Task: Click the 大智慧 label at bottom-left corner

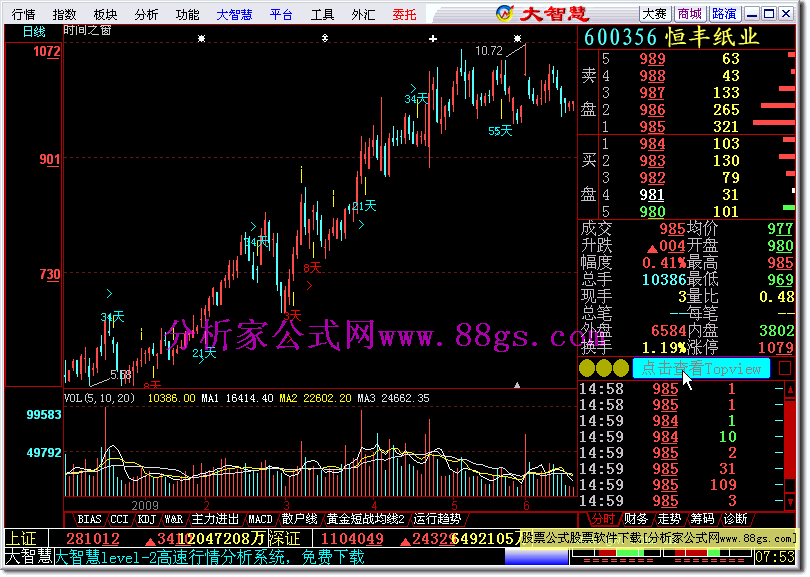Action: (28, 557)
